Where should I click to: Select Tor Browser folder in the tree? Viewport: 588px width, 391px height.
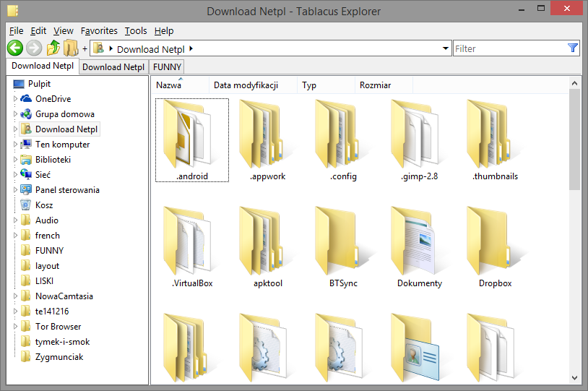coord(58,327)
